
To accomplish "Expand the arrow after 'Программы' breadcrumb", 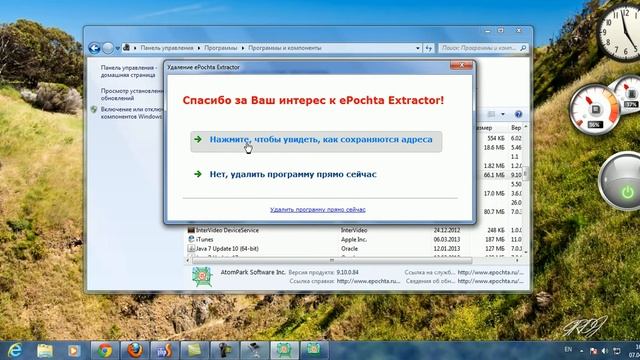I will click(x=242, y=48).
